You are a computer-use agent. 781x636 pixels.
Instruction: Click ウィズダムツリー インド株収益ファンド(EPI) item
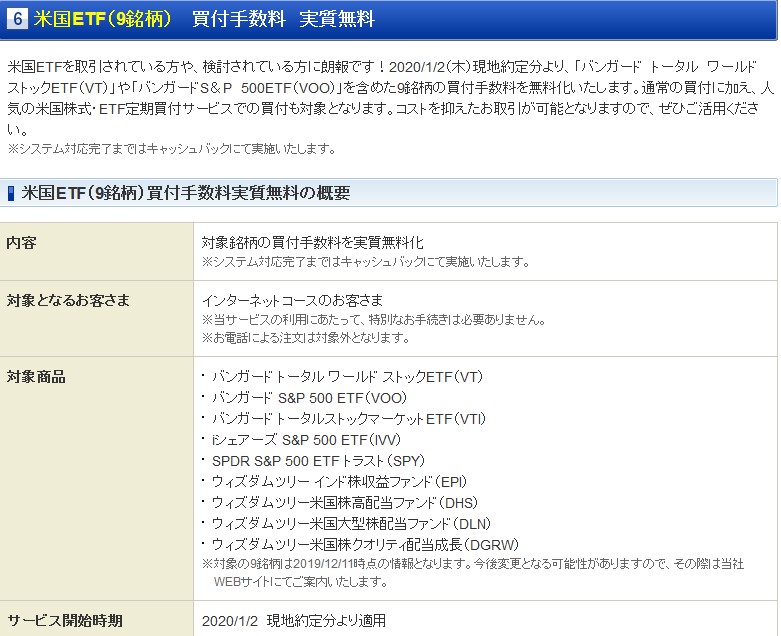pyautogui.click(x=339, y=482)
